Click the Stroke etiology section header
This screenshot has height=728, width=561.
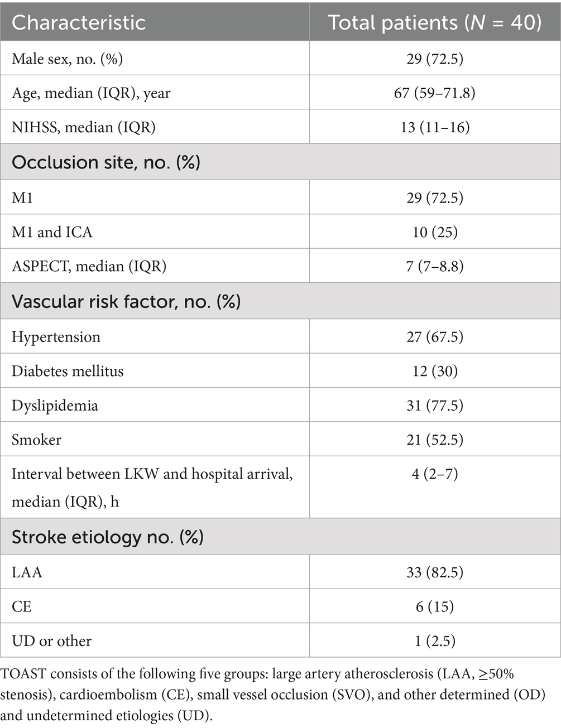(x=107, y=537)
